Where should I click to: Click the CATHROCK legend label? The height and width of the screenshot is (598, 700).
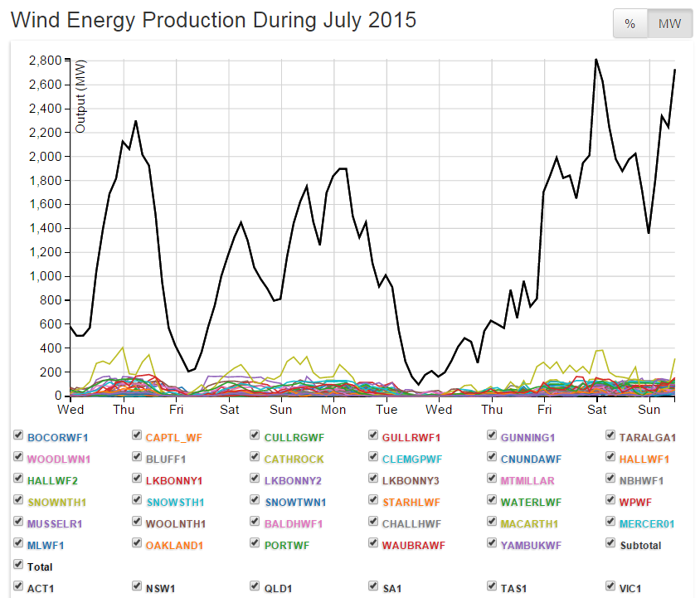pyautogui.click(x=292, y=458)
